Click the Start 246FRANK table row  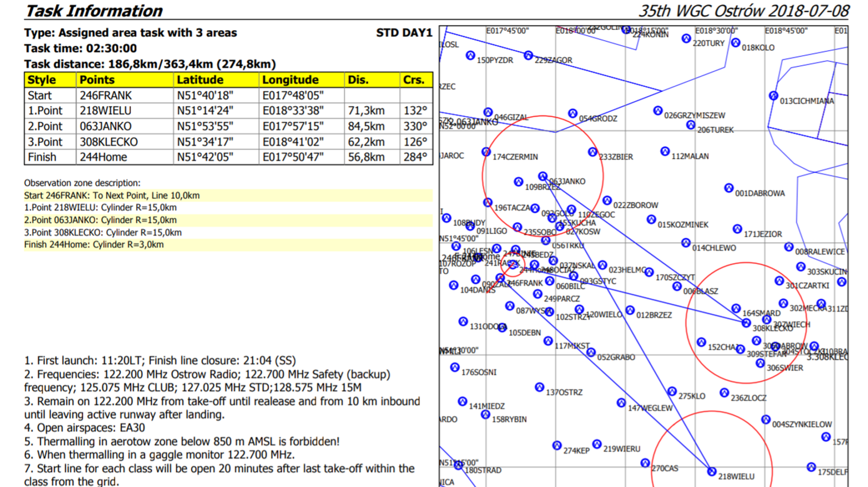228,95
